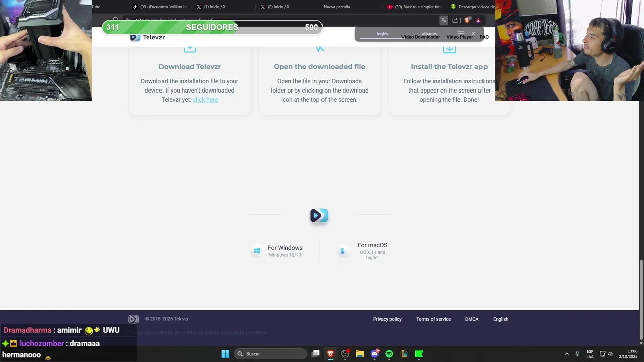Click the 'click here' download link
Screen dimensions: 644x362
click(205, 100)
